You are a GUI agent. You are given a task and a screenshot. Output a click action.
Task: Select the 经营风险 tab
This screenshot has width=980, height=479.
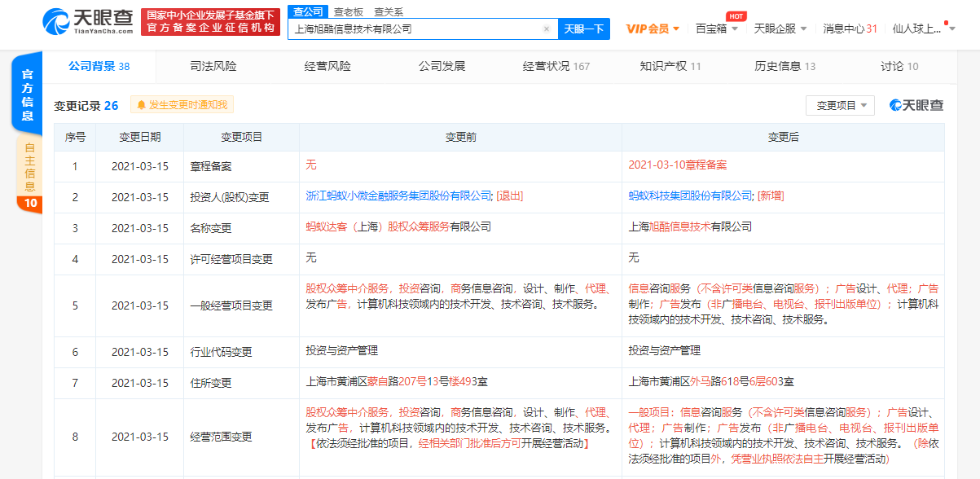coord(327,66)
